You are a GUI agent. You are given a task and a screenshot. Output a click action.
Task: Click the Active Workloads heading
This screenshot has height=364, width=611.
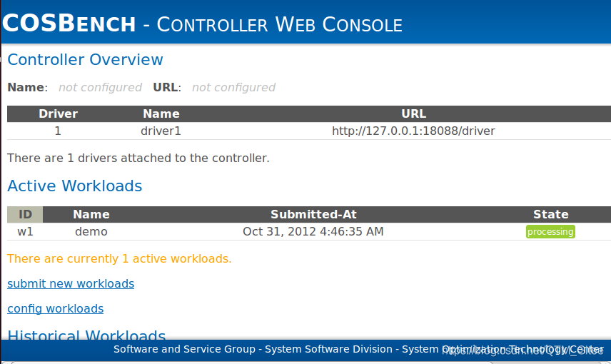75,186
